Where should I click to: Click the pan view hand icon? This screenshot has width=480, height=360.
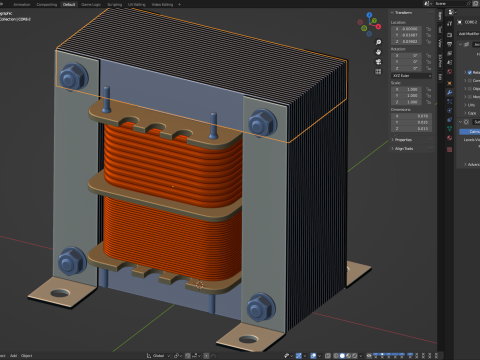pos(378,52)
